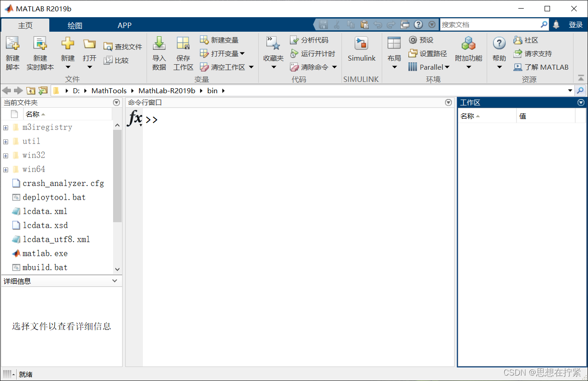Viewport: 588px width, 381px height.
Task: Click New Variable (新建变量)
Action: [x=219, y=40]
